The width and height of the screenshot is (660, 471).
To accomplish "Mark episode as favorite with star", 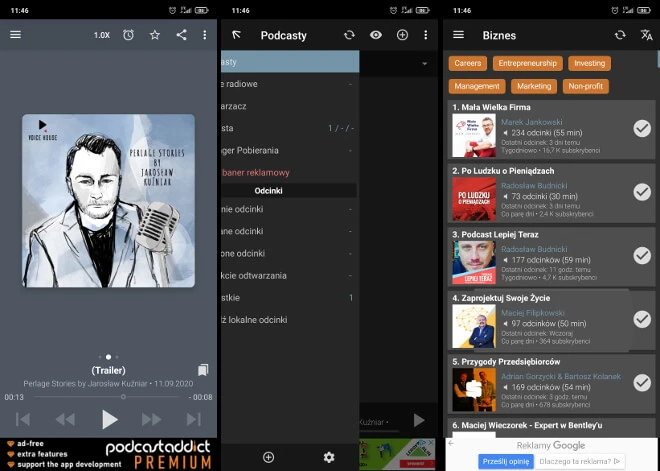I will (155, 35).
